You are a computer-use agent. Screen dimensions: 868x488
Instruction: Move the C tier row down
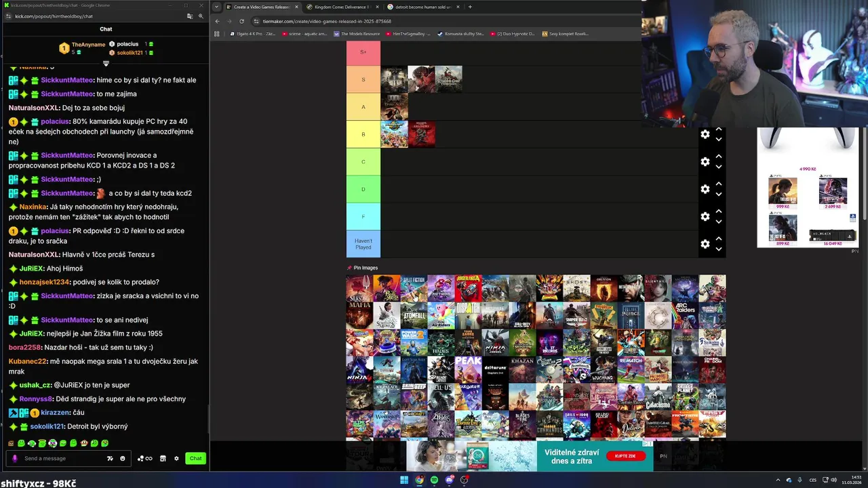[719, 167]
